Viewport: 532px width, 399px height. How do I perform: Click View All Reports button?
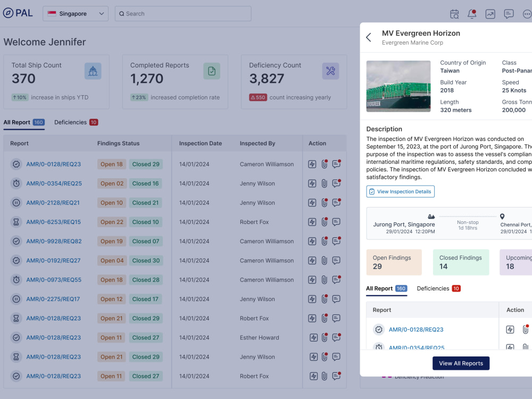461,363
